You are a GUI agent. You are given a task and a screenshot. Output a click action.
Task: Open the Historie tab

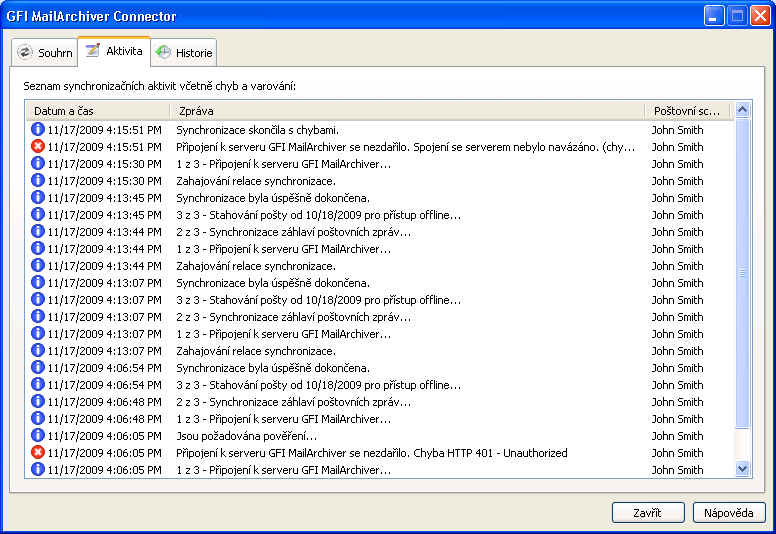point(184,52)
